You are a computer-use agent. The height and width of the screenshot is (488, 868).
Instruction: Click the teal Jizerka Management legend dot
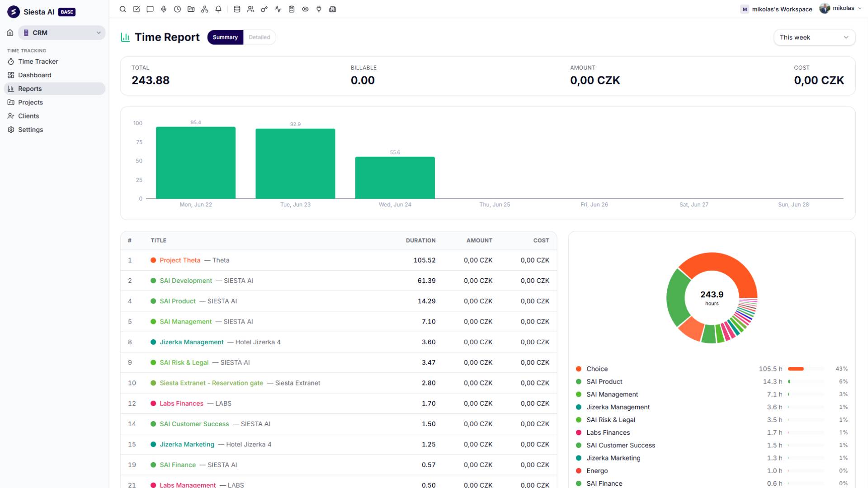point(579,407)
